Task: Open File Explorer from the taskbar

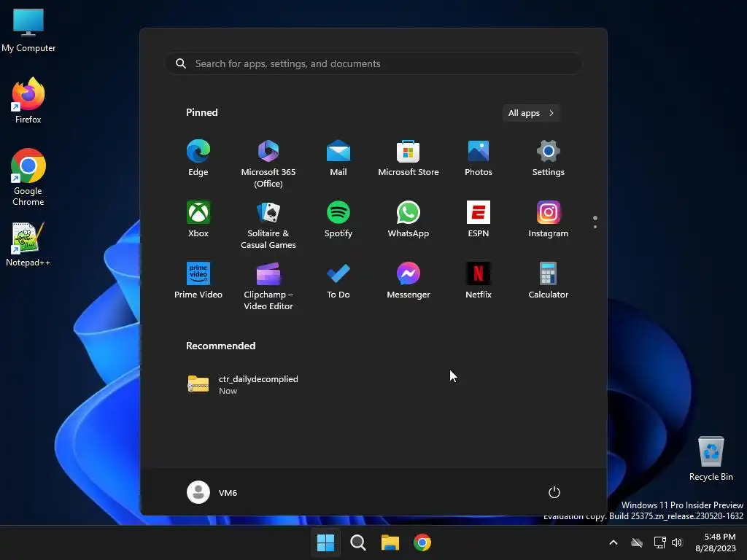Action: click(390, 542)
